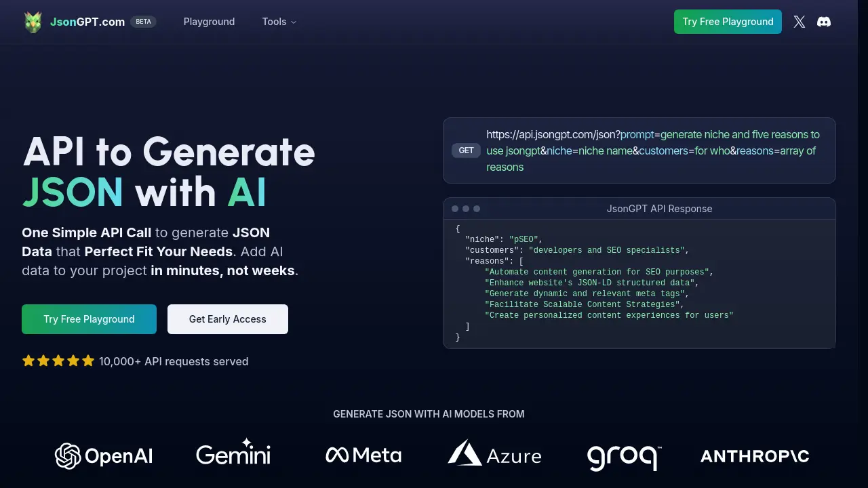Expand the Tools dropdown menu
This screenshot has width=868, height=488.
[x=279, y=22]
